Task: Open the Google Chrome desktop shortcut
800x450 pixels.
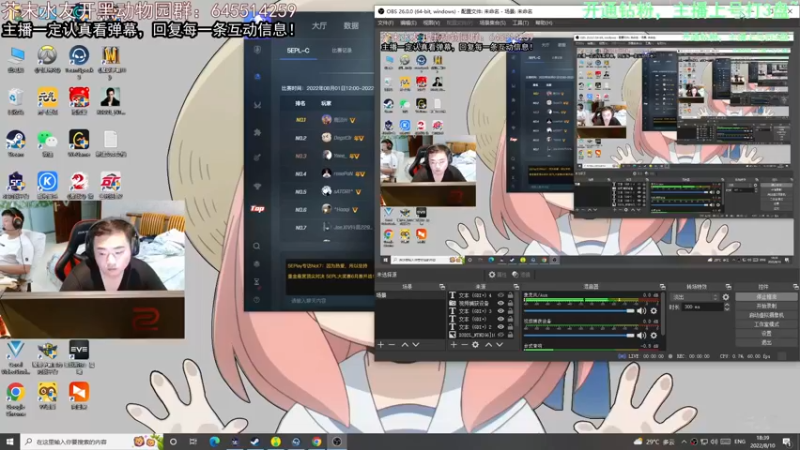Action: pyautogui.click(x=16, y=399)
